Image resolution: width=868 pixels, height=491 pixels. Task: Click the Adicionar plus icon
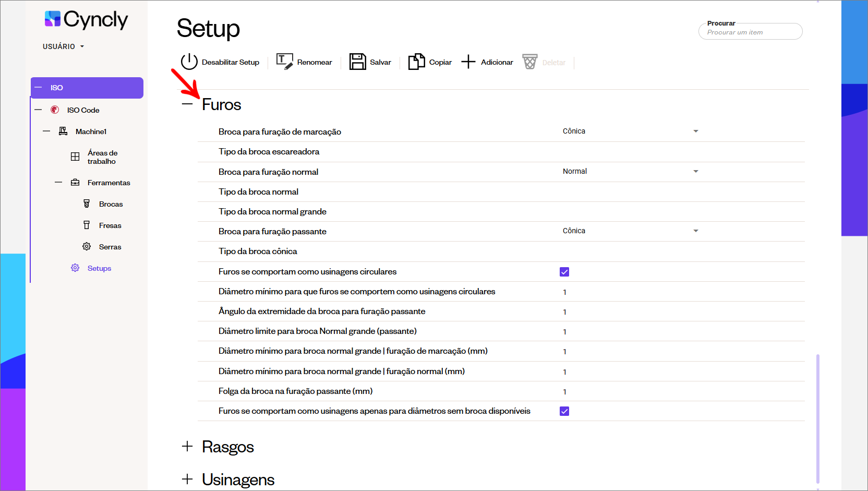[x=468, y=62]
